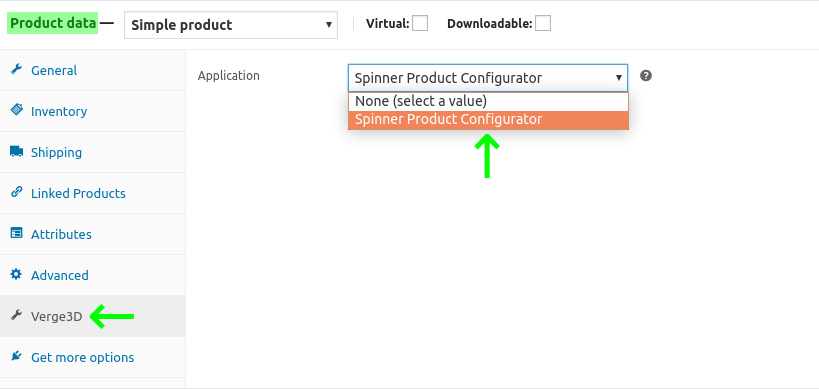819x389 pixels.
Task: Click the help question mark icon
Action: click(646, 76)
